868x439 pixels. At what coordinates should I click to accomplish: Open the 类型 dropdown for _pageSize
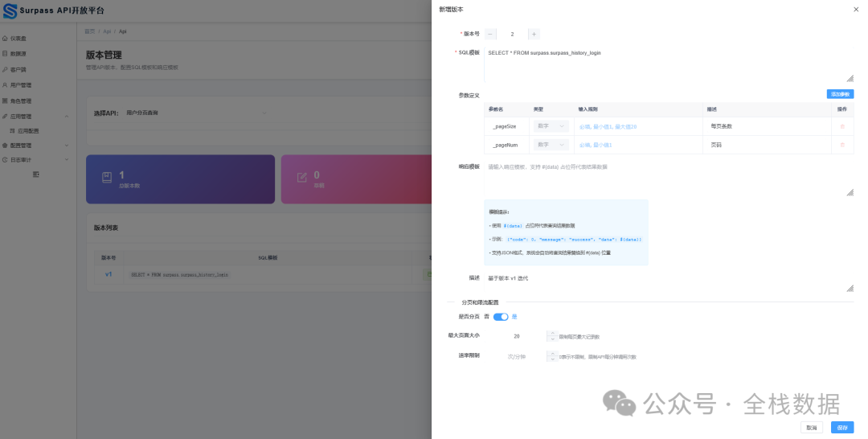pyautogui.click(x=551, y=126)
